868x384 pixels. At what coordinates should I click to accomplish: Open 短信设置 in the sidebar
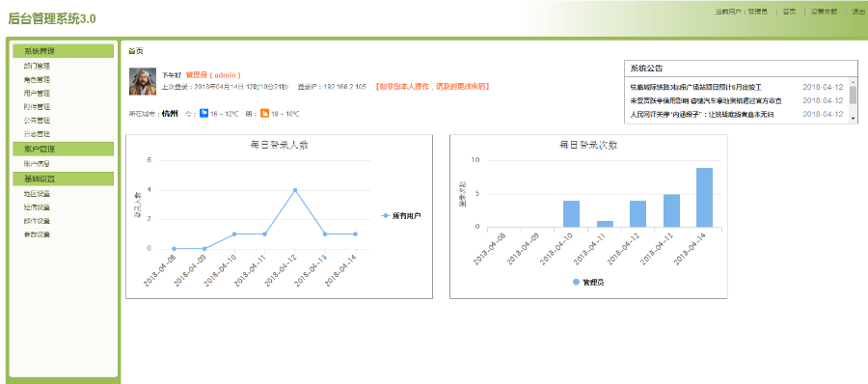coord(37,207)
